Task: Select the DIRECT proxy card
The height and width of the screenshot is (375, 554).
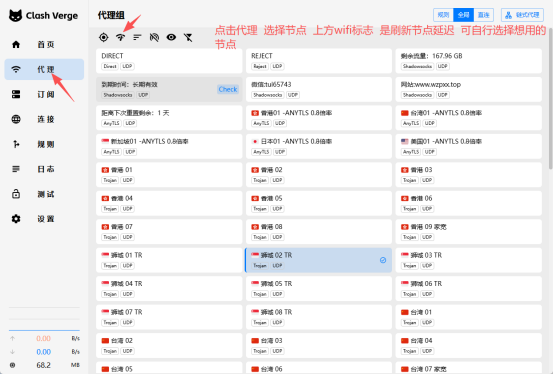Action: 169,61
